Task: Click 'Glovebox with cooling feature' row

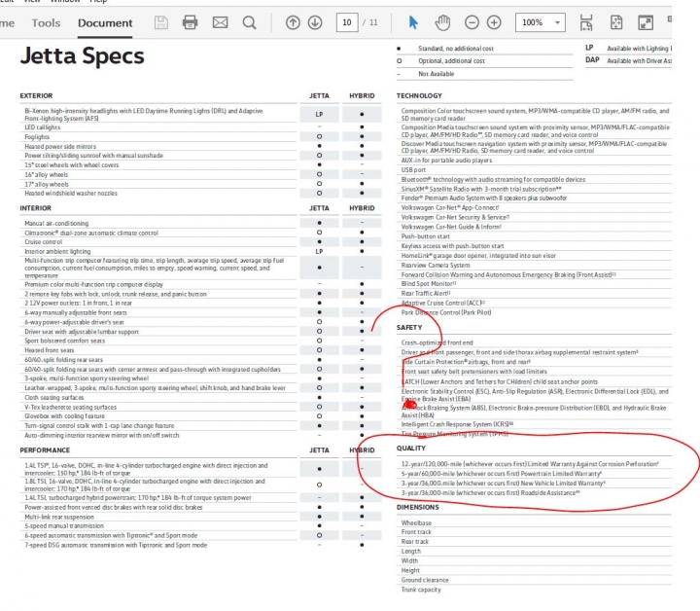Action: 201,415
